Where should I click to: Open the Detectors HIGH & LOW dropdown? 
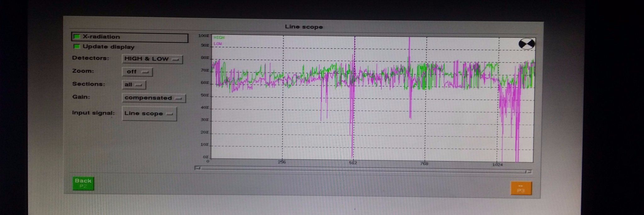point(152,59)
